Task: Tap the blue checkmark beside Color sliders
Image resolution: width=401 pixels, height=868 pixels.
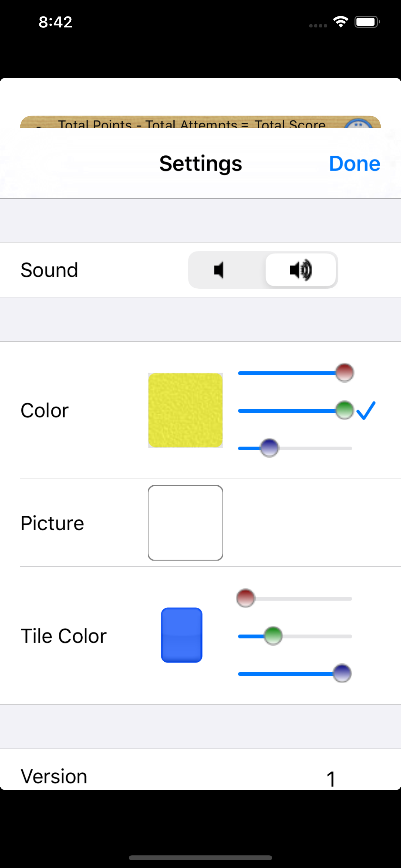Action: 366,410
